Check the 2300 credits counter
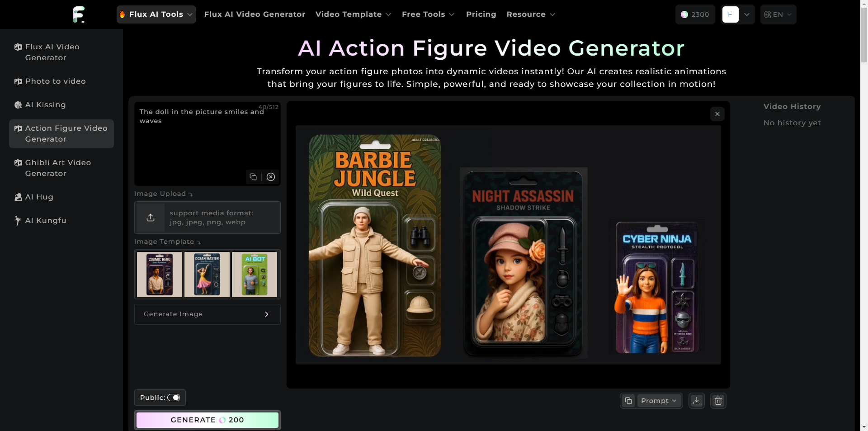Screen dimensions: 868x431 [x=695, y=14]
